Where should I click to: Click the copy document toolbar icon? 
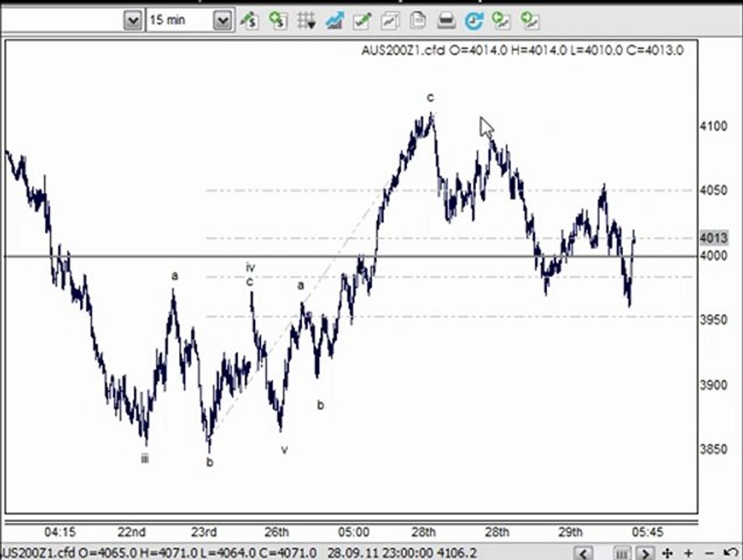(418, 20)
